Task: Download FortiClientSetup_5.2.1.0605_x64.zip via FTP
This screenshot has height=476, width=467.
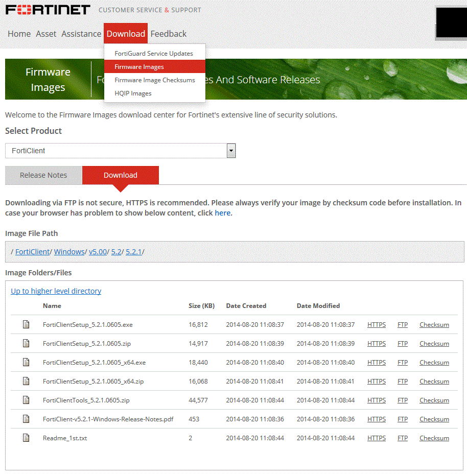Action: point(403,381)
